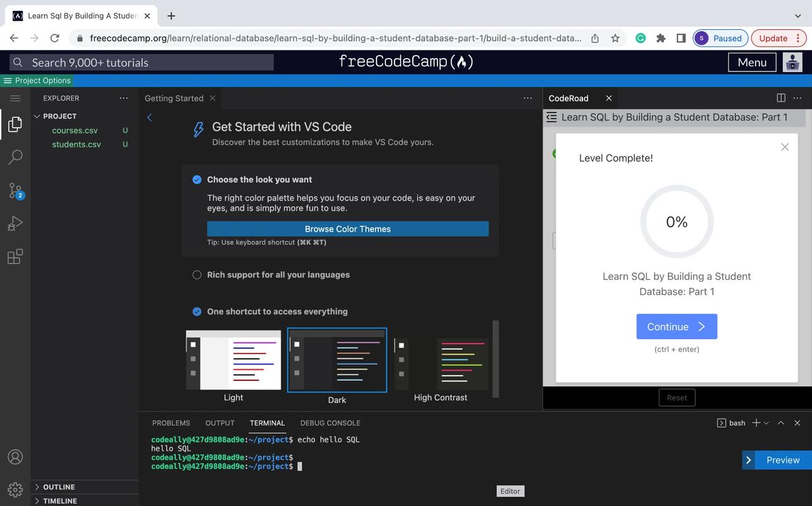Open the hamburger menu in activity bar
Viewport: 812px width, 506px height.
click(15, 98)
